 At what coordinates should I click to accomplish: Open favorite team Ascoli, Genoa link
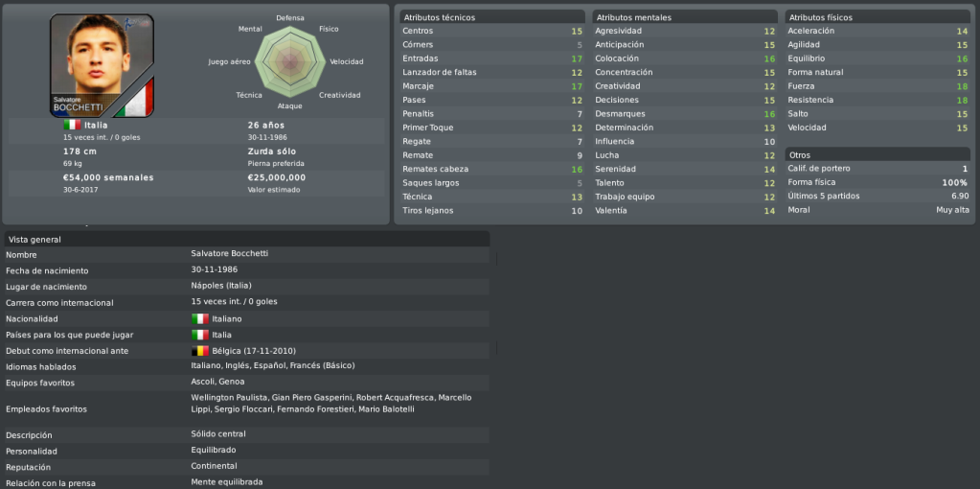217,382
